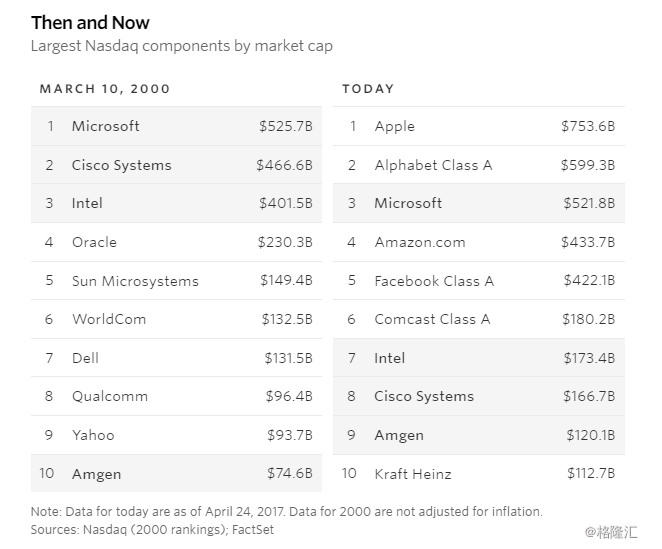Select the Yahoo row in 2000 list
This screenshot has height=549, width=662.
tap(176, 435)
